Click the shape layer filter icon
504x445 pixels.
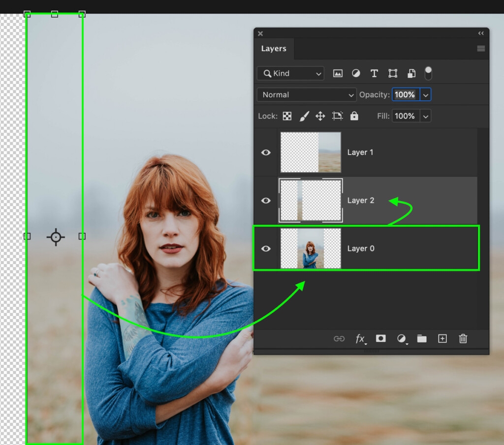pos(393,73)
